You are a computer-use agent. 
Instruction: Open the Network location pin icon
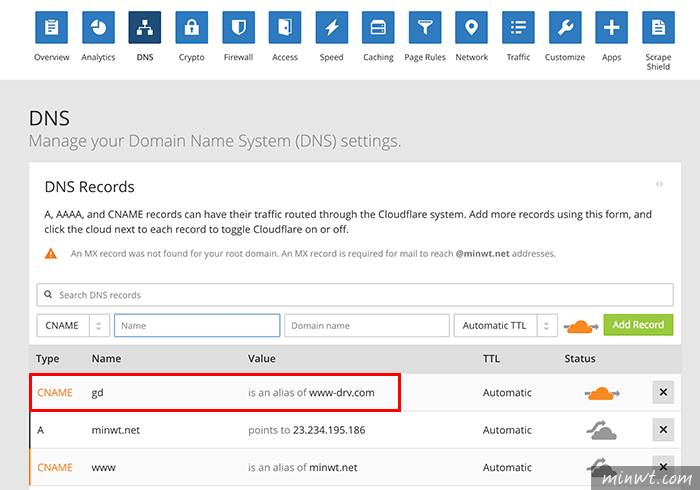(471, 28)
